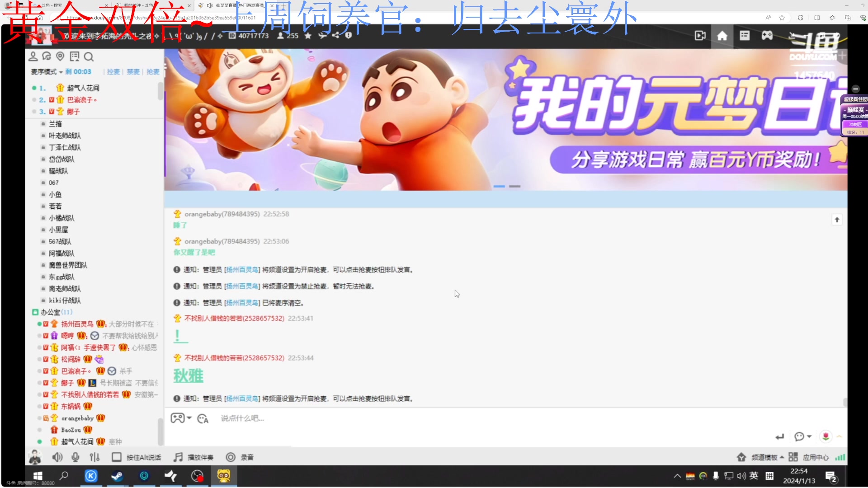Select the 叶老师战队 channel
This screenshot has width=868, height=488.
click(x=65, y=136)
